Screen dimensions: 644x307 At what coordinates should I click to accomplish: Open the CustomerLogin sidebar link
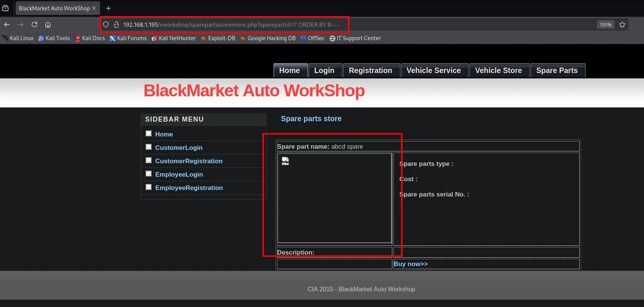[x=179, y=148]
